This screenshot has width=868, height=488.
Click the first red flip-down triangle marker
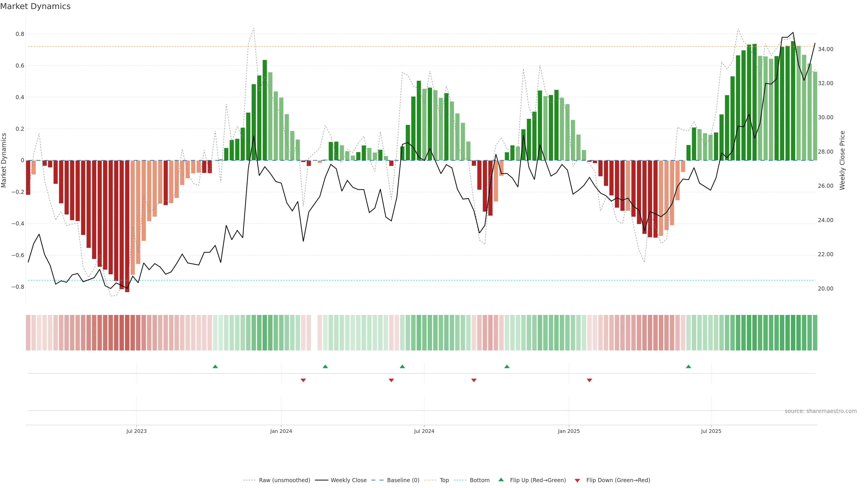303,380
